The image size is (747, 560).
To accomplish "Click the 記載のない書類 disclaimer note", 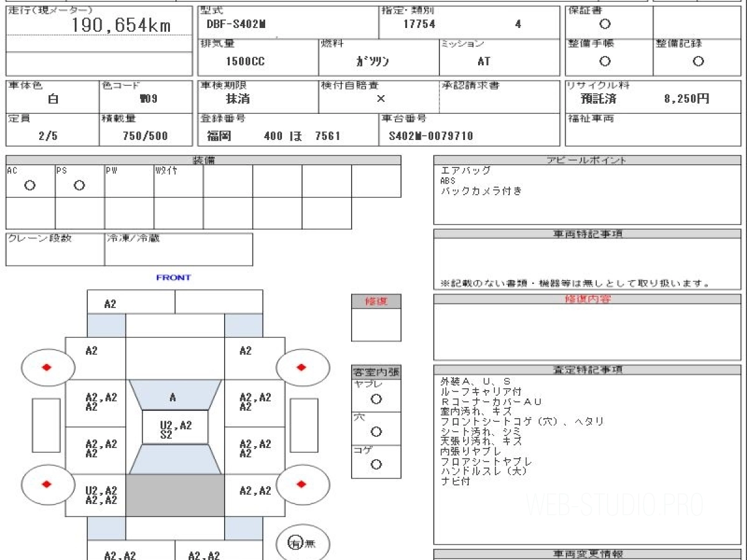I will [576, 283].
